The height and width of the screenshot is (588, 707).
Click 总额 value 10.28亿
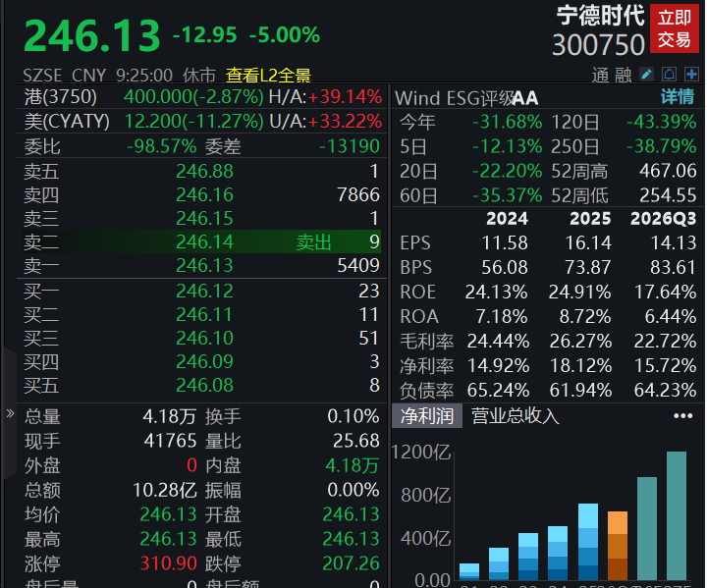[x=165, y=490]
